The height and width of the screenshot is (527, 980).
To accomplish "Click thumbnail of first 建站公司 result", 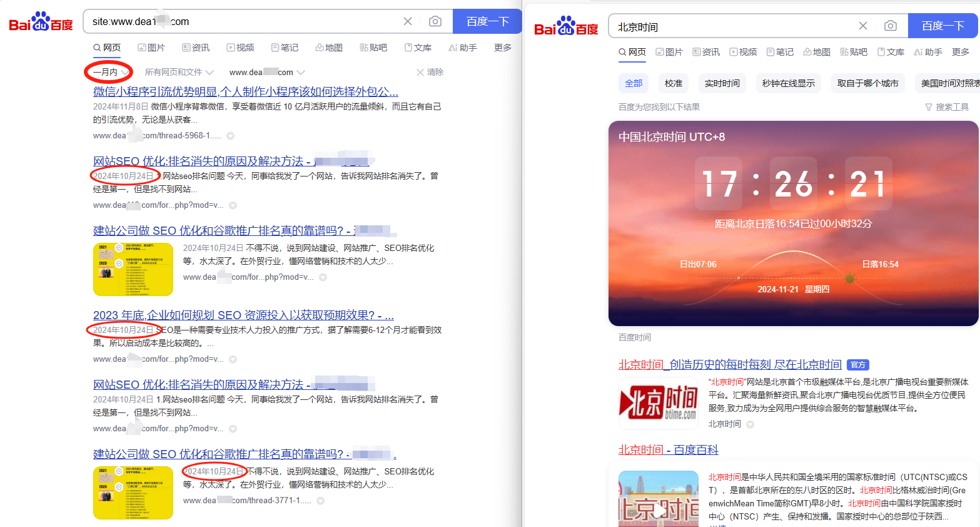I will tap(133, 269).
